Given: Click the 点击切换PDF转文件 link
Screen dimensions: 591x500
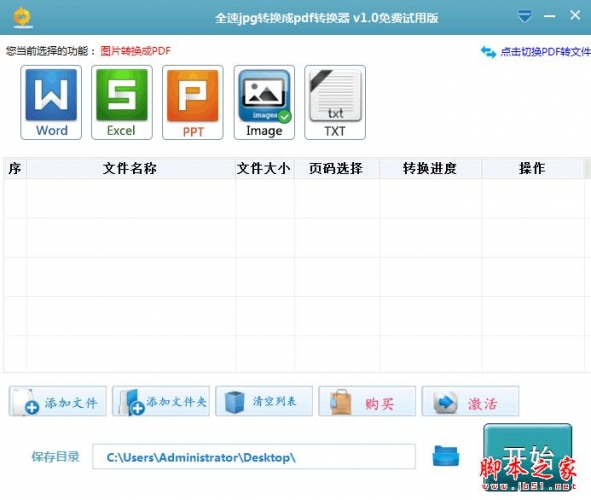Looking at the screenshot, I should [545, 52].
